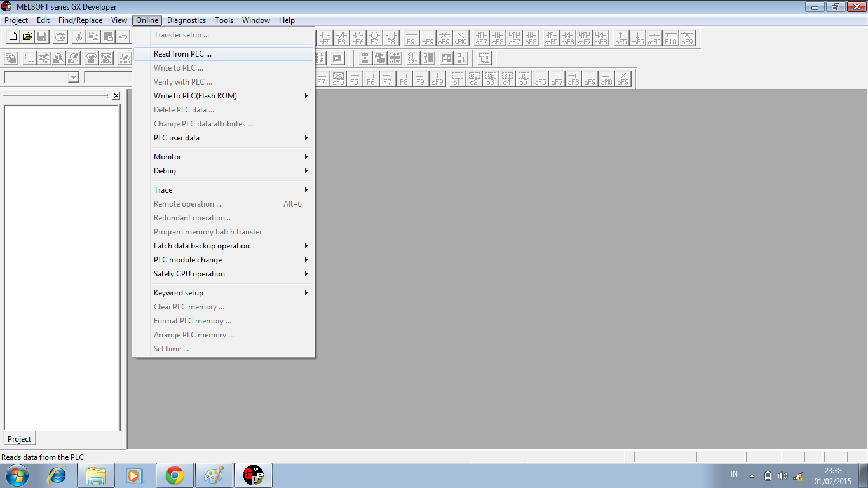Open the Window menu
The width and height of the screenshot is (868, 488).
(256, 20)
